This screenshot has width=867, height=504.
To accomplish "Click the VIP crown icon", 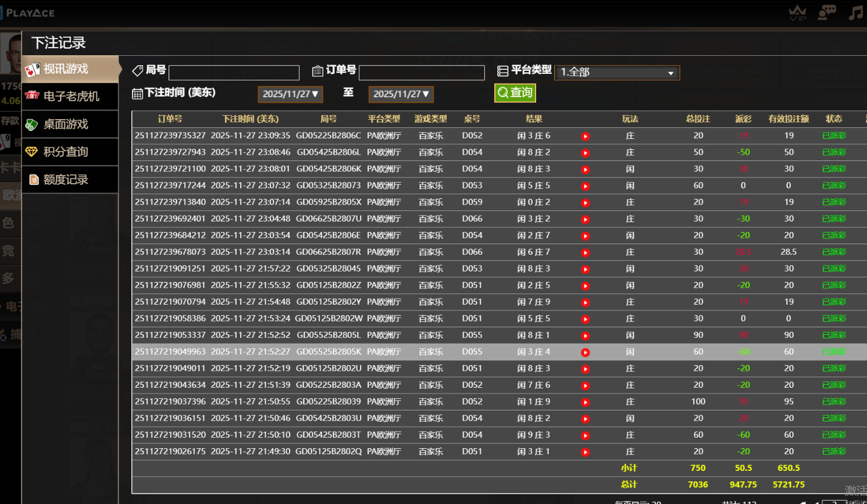I will coord(797,12).
